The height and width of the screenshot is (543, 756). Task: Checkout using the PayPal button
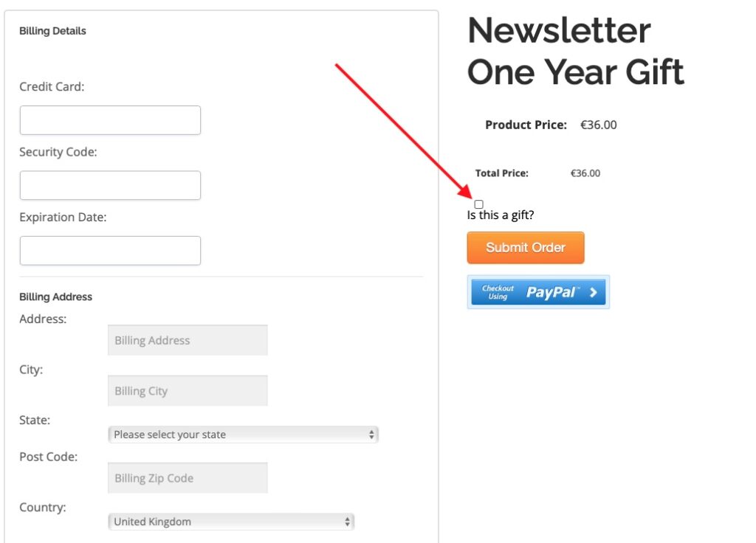click(x=538, y=292)
